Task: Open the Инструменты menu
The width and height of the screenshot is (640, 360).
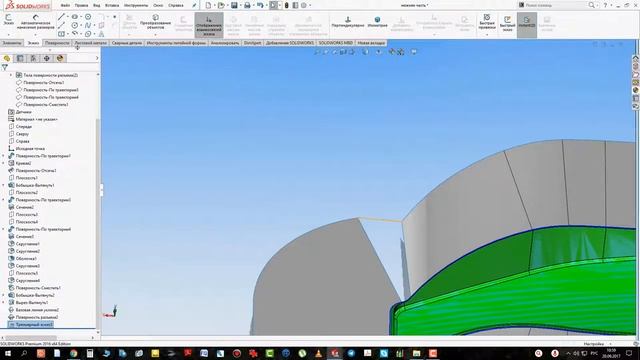Action: coord(136,5)
